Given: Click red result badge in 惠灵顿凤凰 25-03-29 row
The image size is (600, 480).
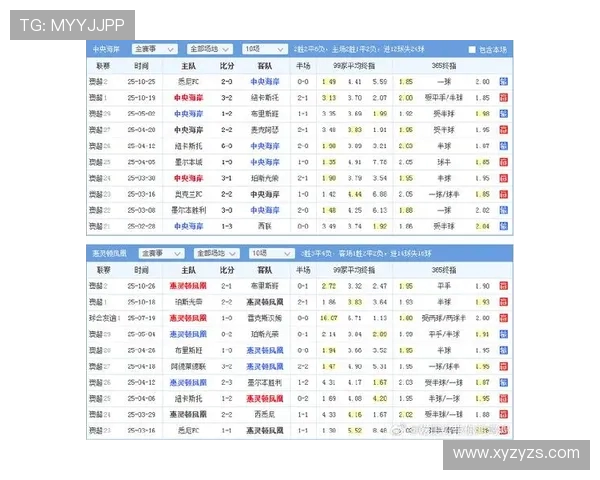Looking at the screenshot, I should [x=504, y=415].
